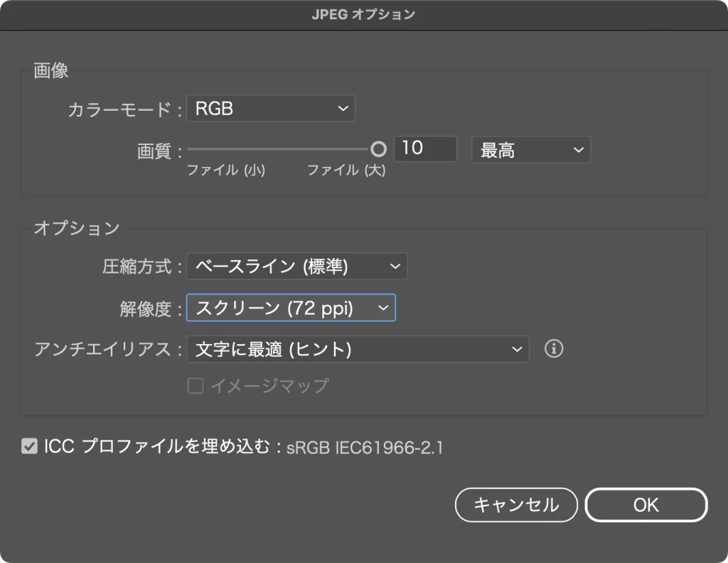Confirm with the OK button
Viewport: 728px width, 563px height.
(646, 505)
